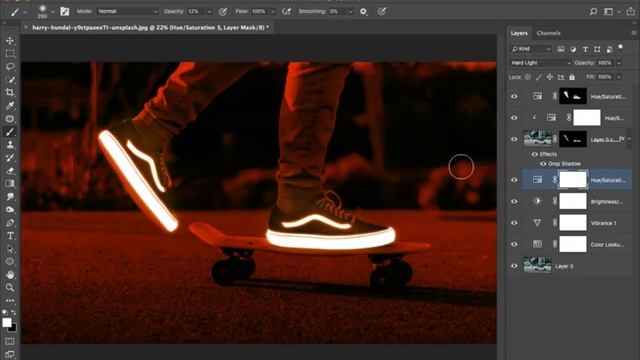Open layer Fill dropdown arrow
Viewport: 640px width, 360px height.
619,77
